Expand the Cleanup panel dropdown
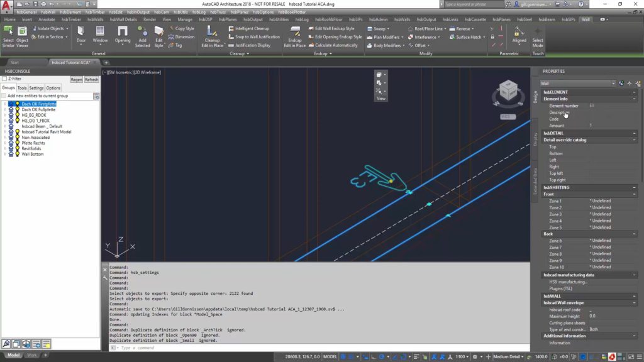The image size is (644, 362). (240, 53)
